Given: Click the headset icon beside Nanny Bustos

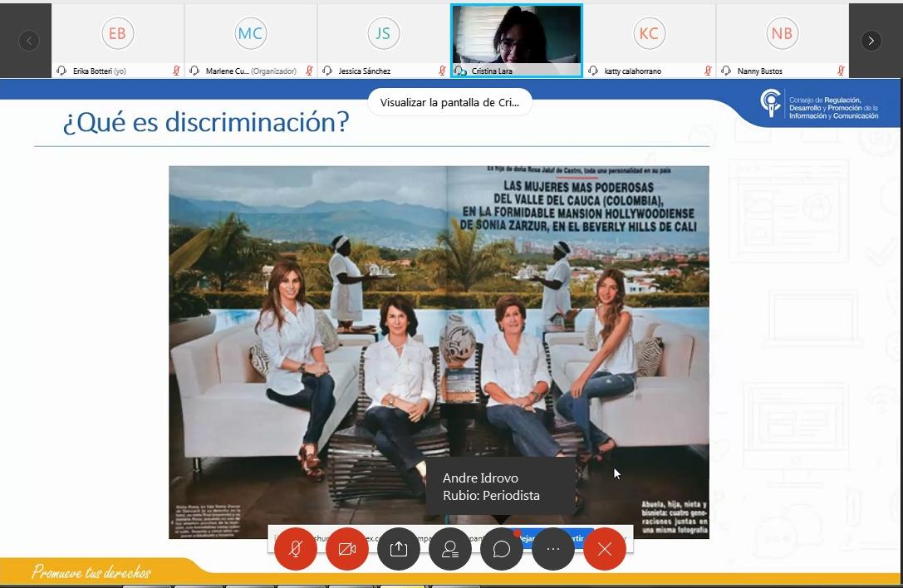Looking at the screenshot, I should click(726, 71).
